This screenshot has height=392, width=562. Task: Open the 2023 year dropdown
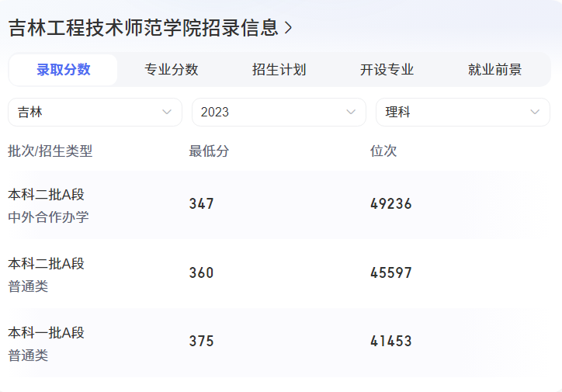279,112
